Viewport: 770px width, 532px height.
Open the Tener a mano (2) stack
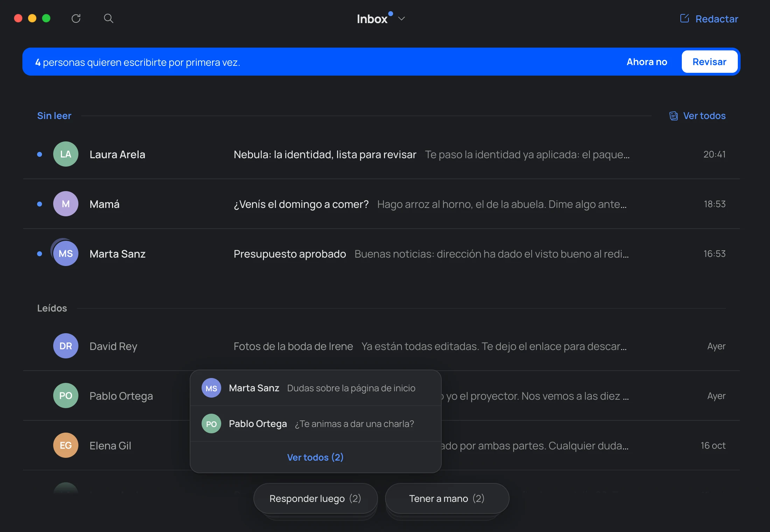pos(447,498)
